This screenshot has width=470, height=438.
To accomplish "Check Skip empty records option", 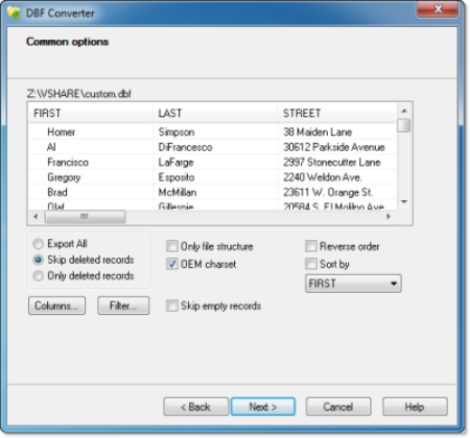I will [172, 306].
